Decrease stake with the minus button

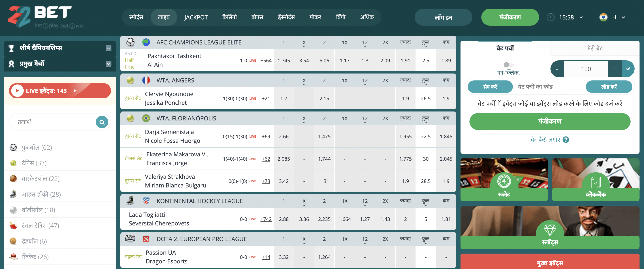pyautogui.click(x=557, y=69)
